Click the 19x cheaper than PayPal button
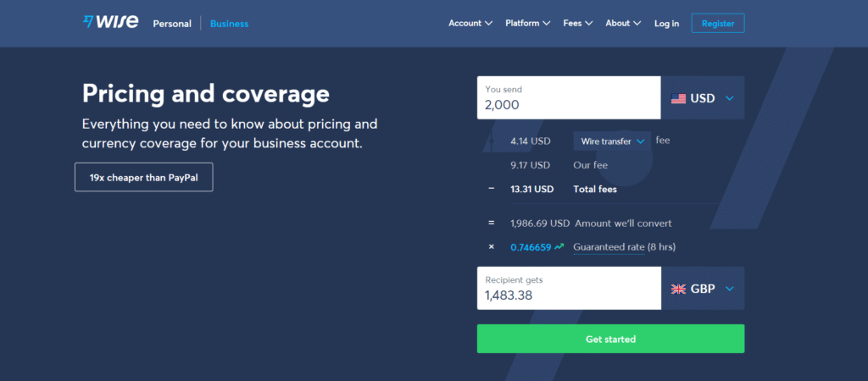 click(x=143, y=178)
